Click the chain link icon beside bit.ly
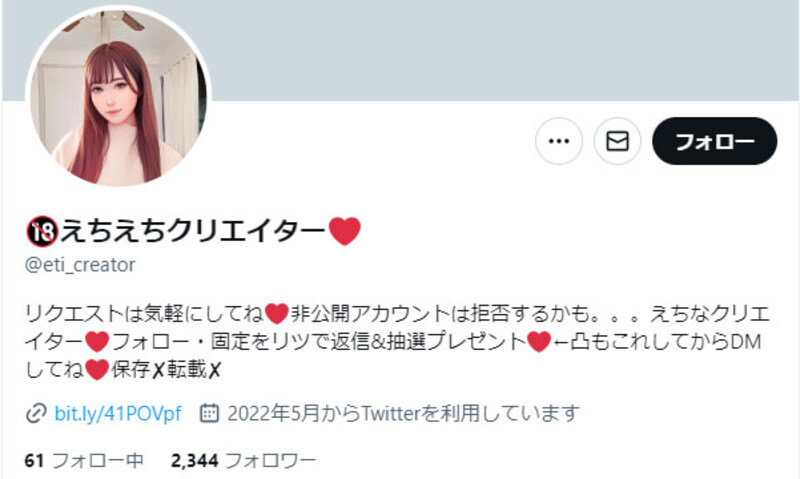The width and height of the screenshot is (800, 479). point(36,414)
